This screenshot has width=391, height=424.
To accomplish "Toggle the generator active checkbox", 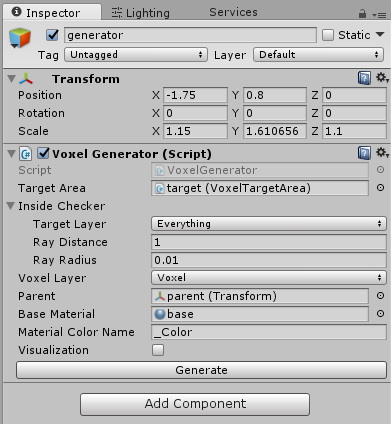I will pyautogui.click(x=52, y=35).
